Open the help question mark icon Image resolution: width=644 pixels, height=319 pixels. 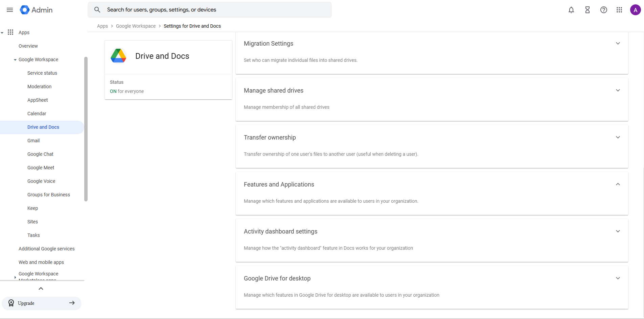604,10
